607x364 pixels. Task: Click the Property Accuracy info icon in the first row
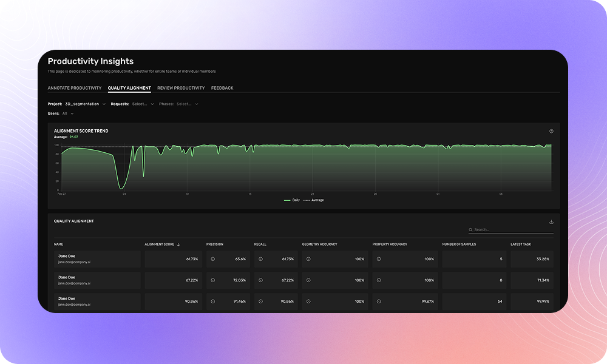pyautogui.click(x=378, y=259)
